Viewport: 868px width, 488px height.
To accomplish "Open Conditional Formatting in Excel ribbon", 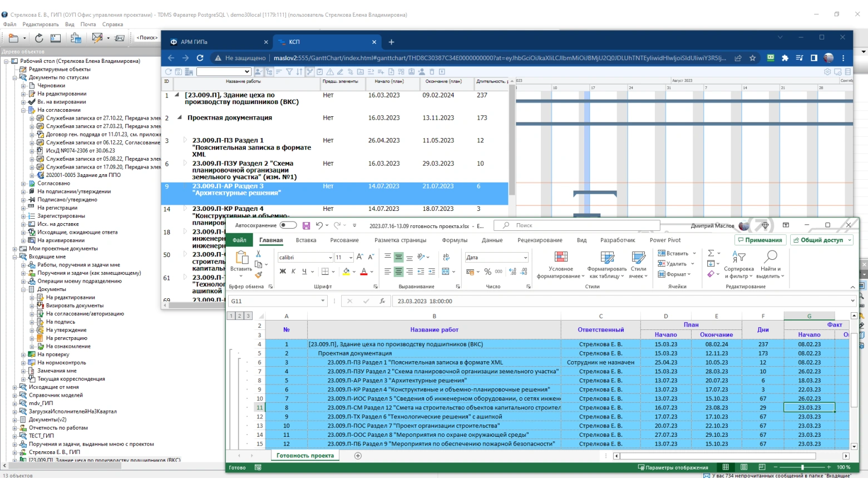I will click(x=561, y=264).
